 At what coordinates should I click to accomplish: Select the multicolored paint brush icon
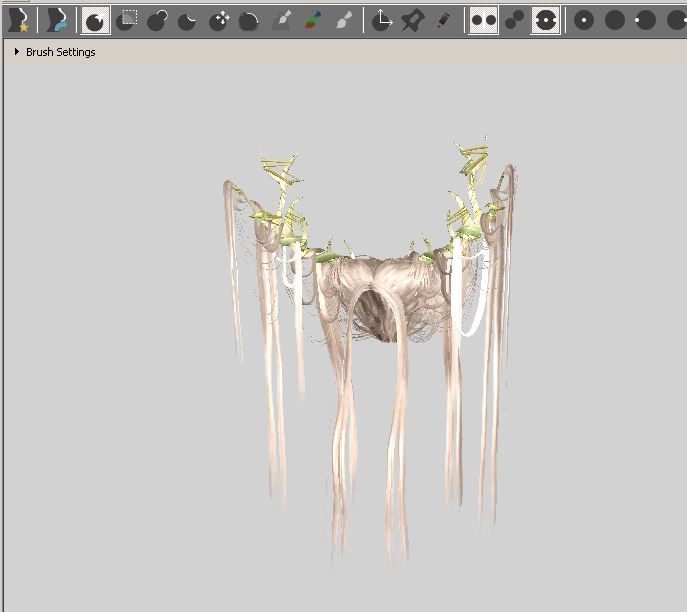[313, 20]
